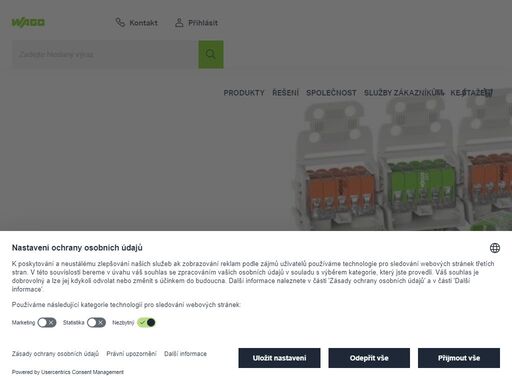
Task: Open the Další informace link
Action: pos(185,354)
